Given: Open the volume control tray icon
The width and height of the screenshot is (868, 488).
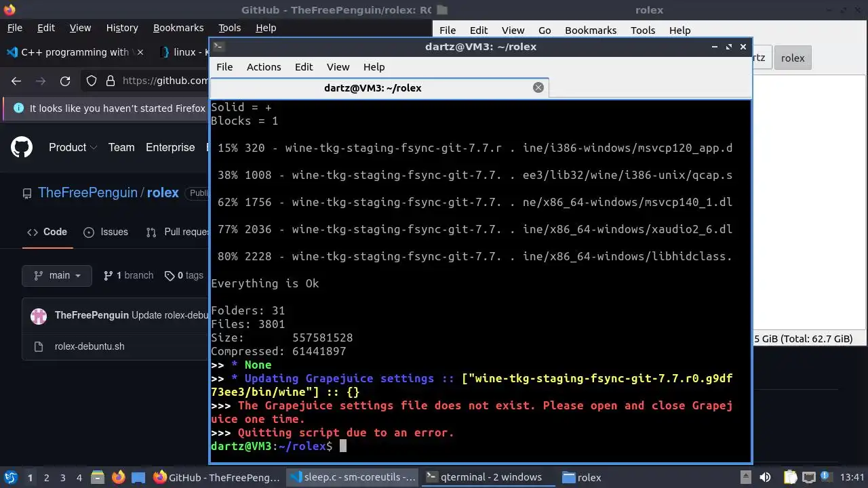Looking at the screenshot, I should point(765,477).
